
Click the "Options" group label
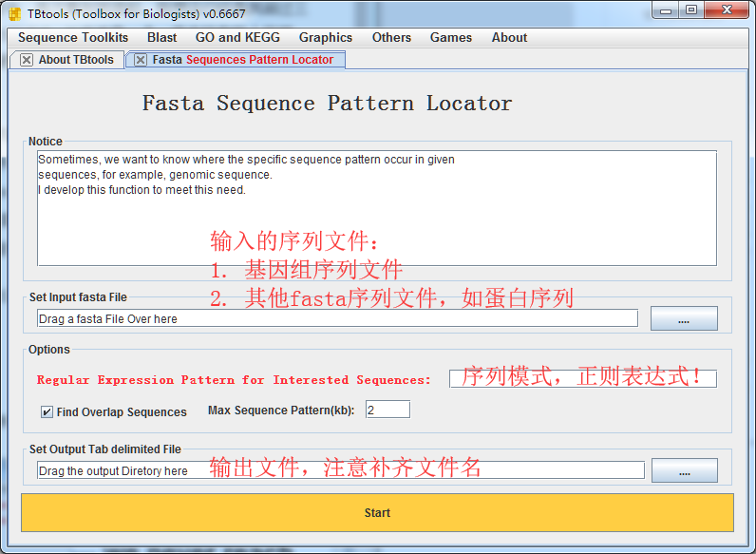tap(49, 350)
